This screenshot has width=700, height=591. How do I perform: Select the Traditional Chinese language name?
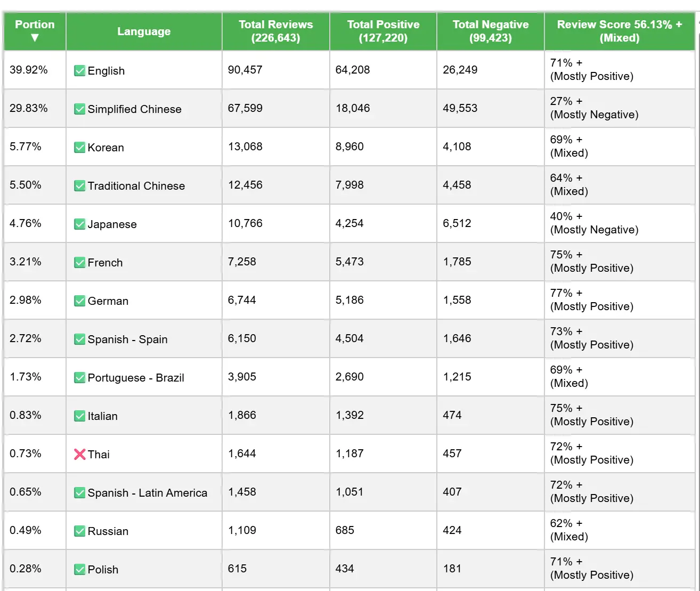click(x=136, y=186)
